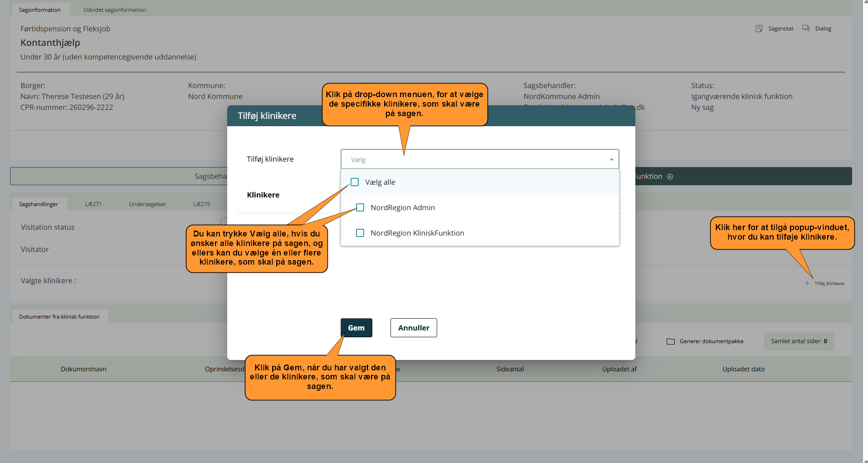Click the scrollbar down arrow at page edge

[x=866, y=460]
